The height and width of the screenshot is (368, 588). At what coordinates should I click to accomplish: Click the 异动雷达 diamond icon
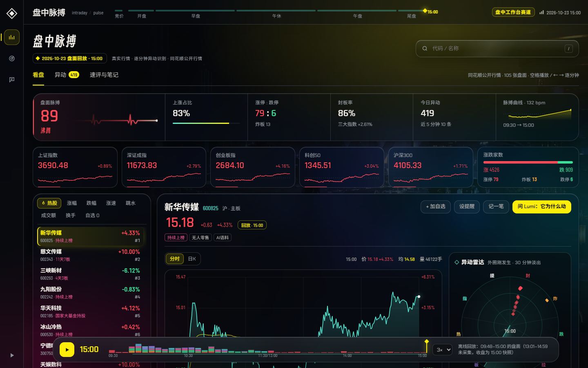[457, 263]
